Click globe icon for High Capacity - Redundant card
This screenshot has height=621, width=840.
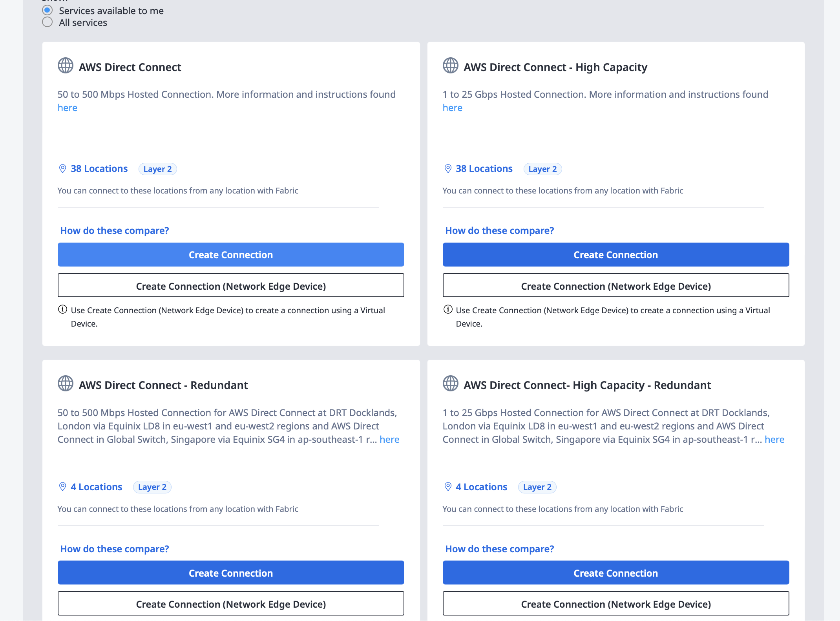pos(451,384)
